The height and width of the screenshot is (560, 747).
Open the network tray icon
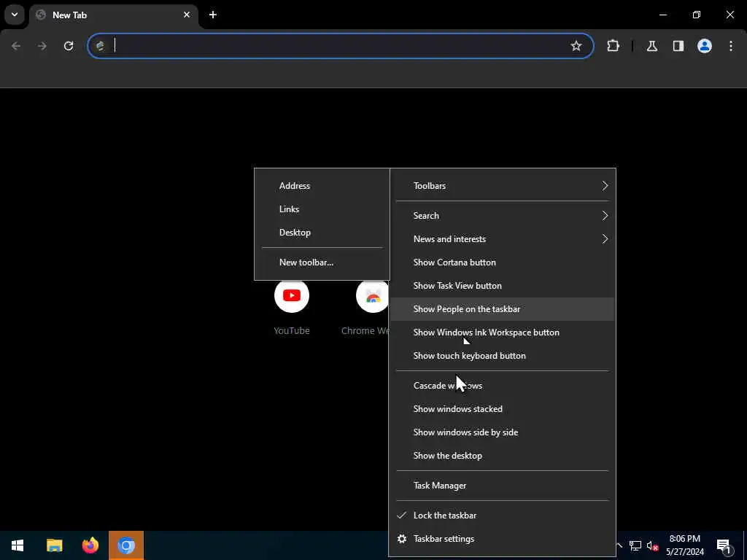point(635,545)
